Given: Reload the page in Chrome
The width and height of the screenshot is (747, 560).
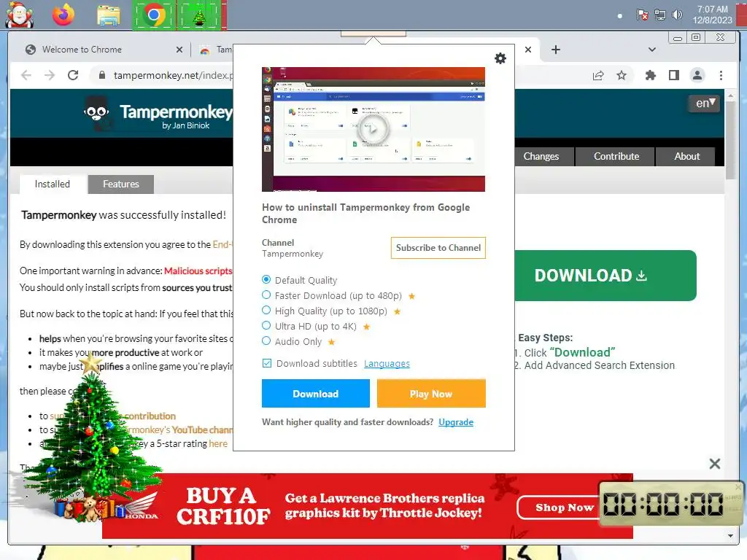Looking at the screenshot, I should coord(73,75).
